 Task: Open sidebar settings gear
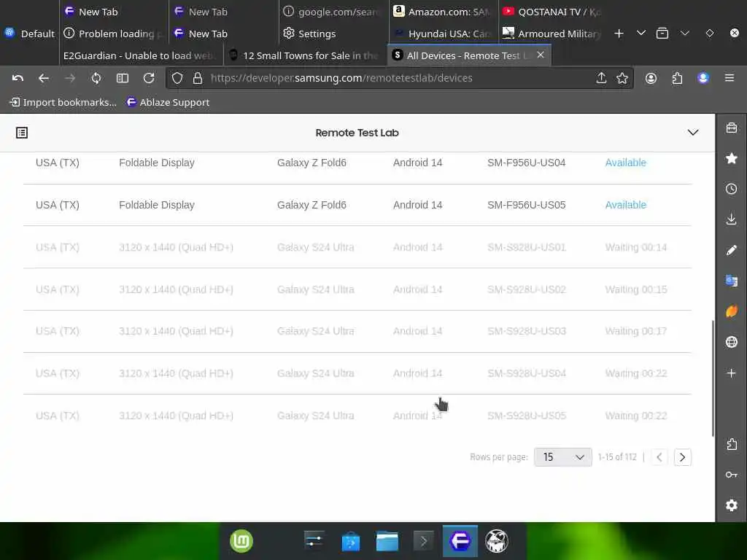tap(732, 505)
